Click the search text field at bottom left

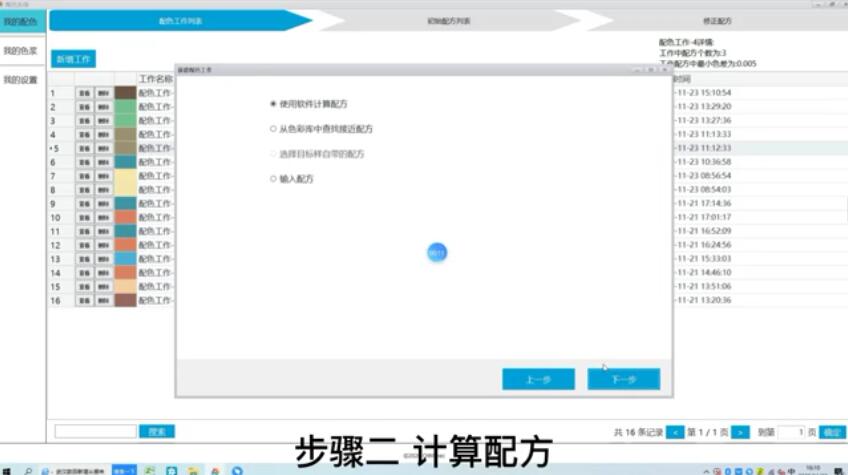point(95,431)
